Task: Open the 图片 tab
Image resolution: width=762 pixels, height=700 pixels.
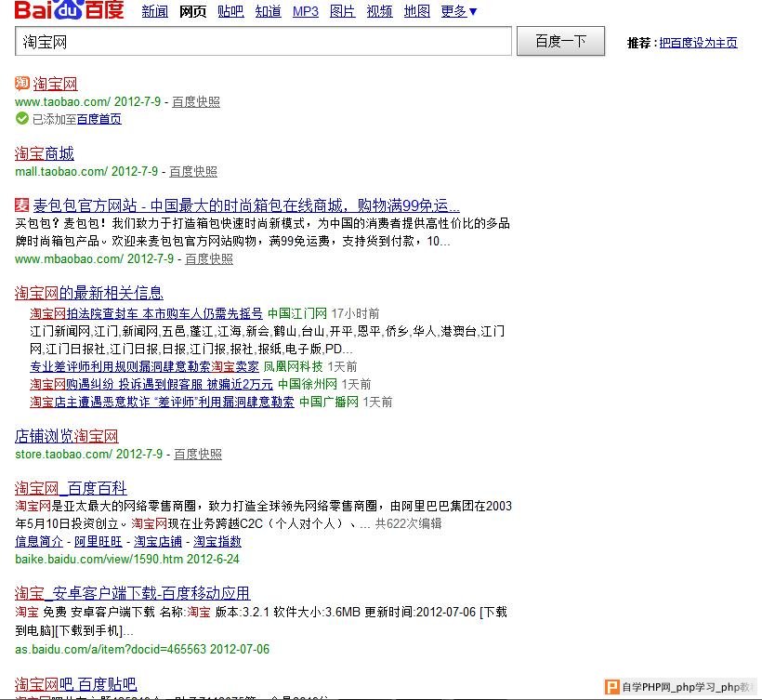Action: point(342,11)
